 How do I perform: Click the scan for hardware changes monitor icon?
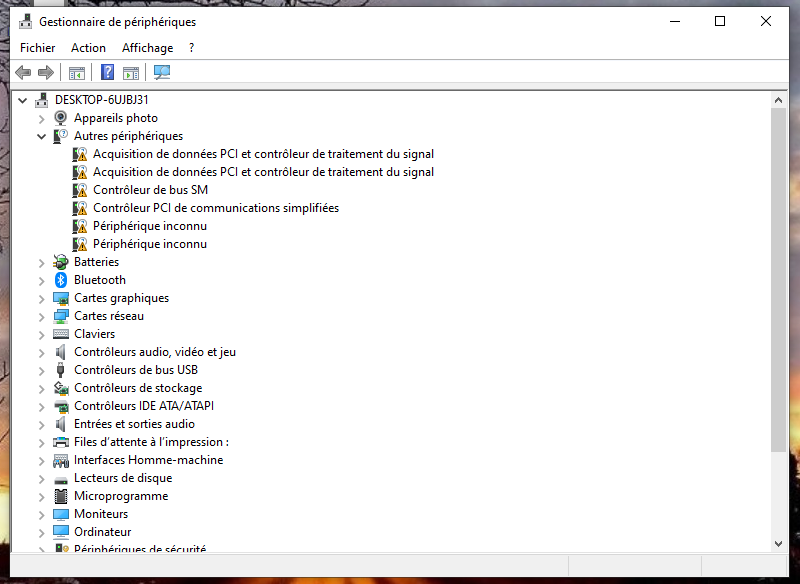tap(162, 72)
